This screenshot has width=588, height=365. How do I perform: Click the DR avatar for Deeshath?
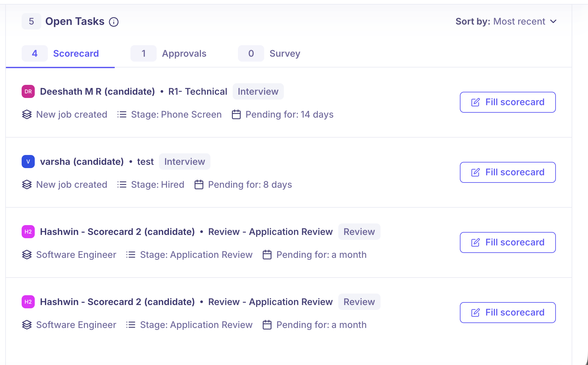[28, 91]
